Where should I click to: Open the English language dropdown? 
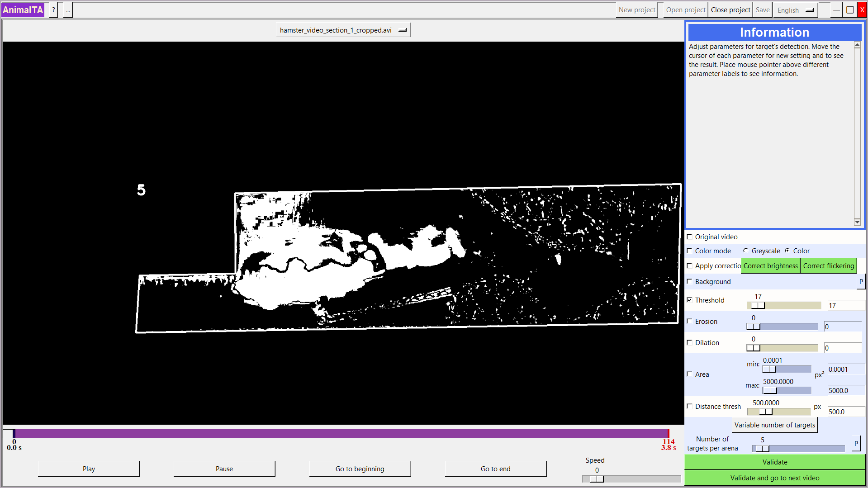[795, 10]
